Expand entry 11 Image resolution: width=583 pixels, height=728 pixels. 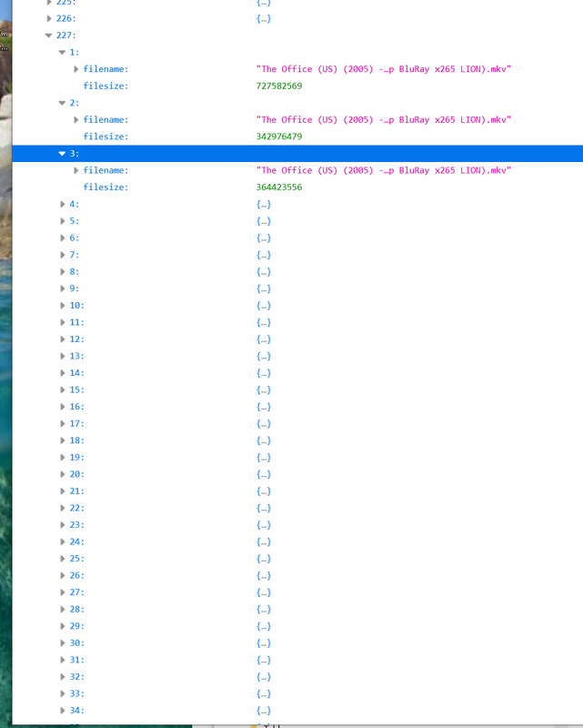coord(63,322)
